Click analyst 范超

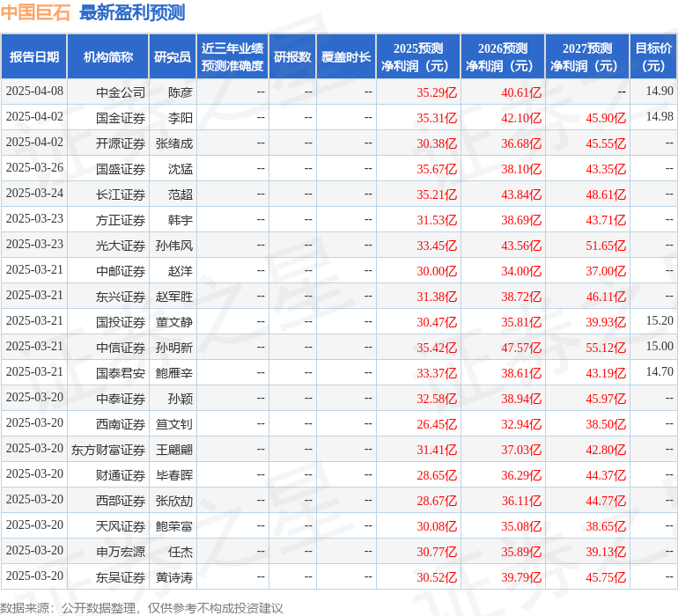181,194
